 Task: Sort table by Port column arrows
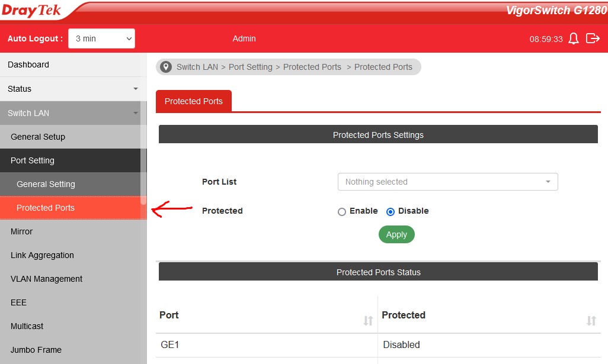pos(368,321)
